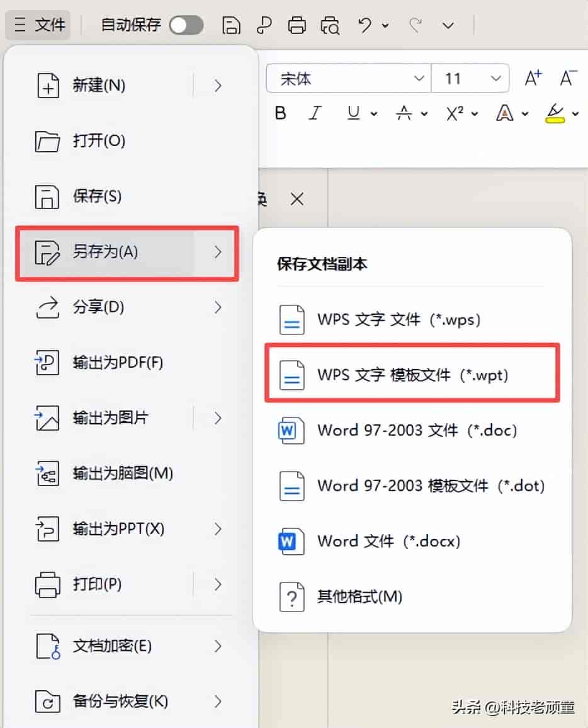Toggle bold formatting

click(x=280, y=113)
